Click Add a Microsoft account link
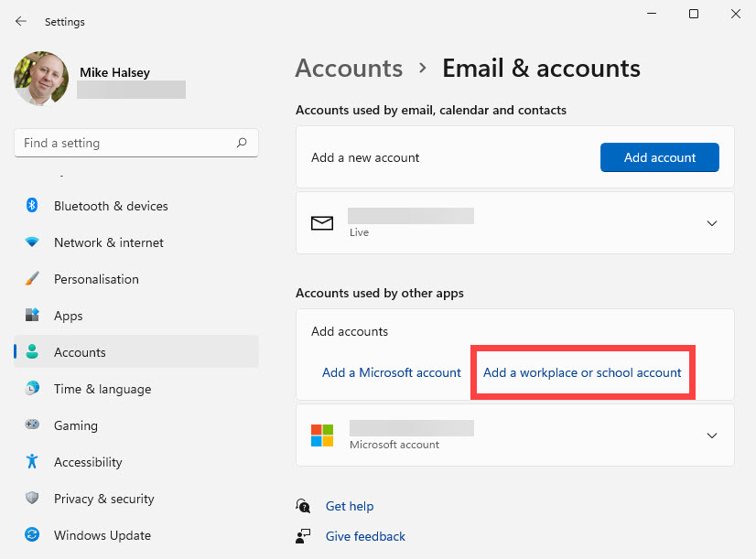 [392, 372]
